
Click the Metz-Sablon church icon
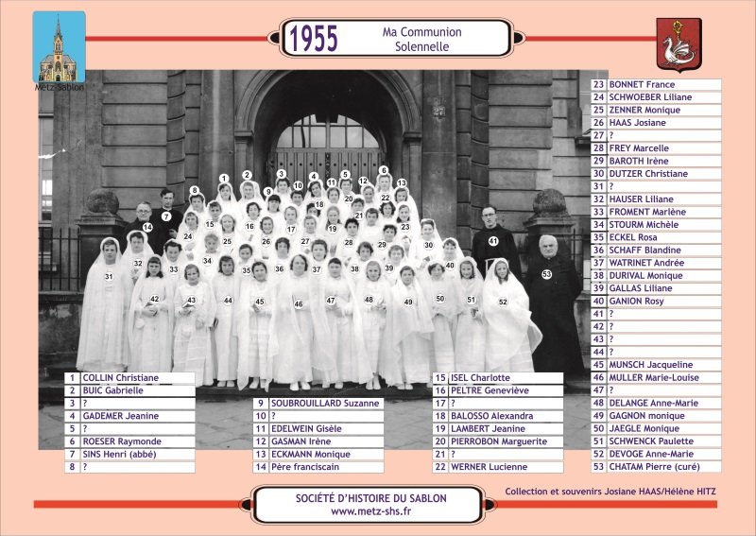pyautogui.click(x=60, y=47)
